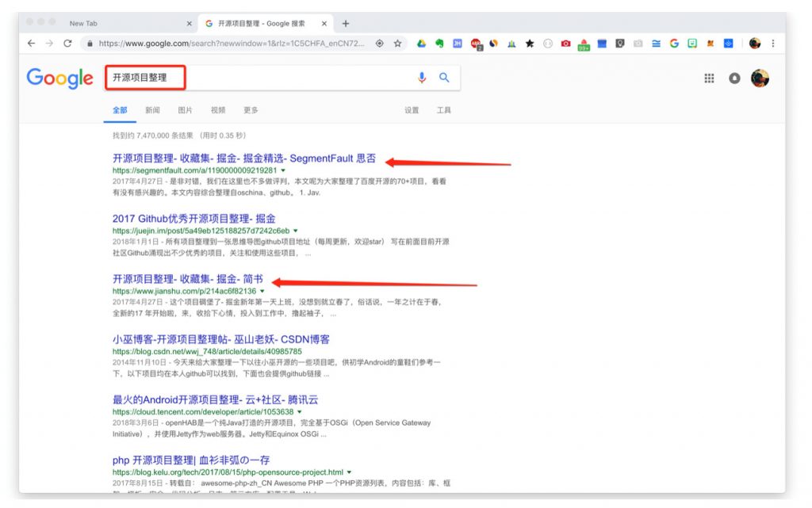Open the black star extension icon
This screenshot has height=508, width=812.
(x=529, y=44)
